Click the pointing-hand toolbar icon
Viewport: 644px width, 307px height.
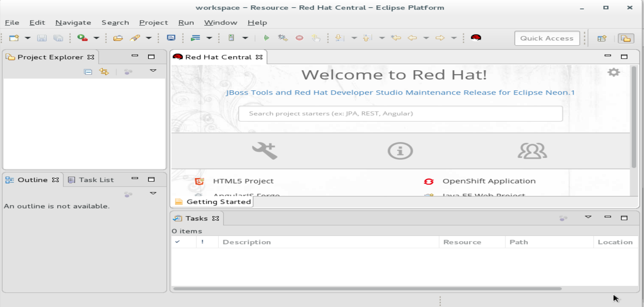pyautogui.click(x=315, y=38)
